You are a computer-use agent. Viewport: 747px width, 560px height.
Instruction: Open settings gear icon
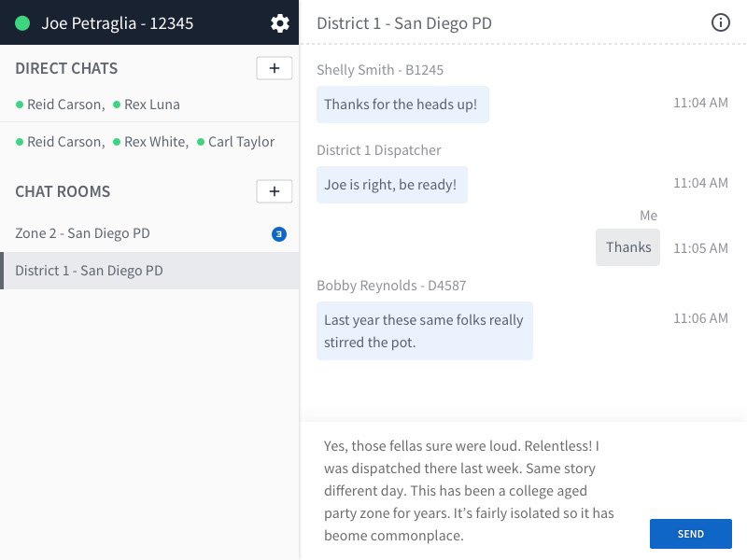pyautogui.click(x=280, y=23)
